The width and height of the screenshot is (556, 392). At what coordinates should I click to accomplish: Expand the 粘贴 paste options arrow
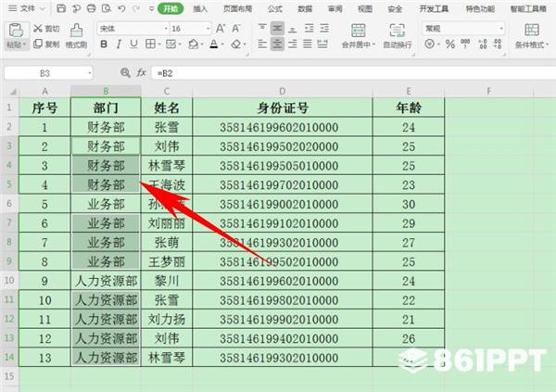point(25,44)
